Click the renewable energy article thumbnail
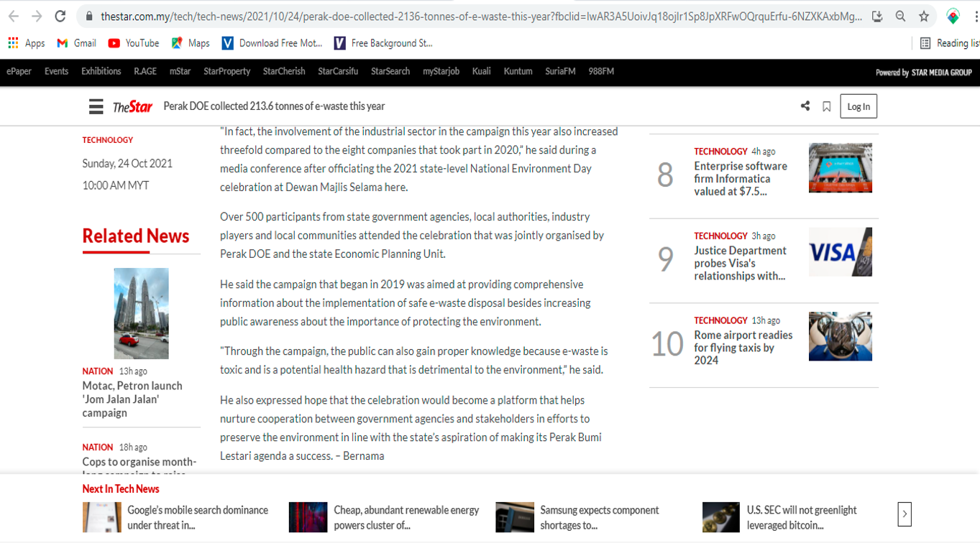 click(x=308, y=517)
